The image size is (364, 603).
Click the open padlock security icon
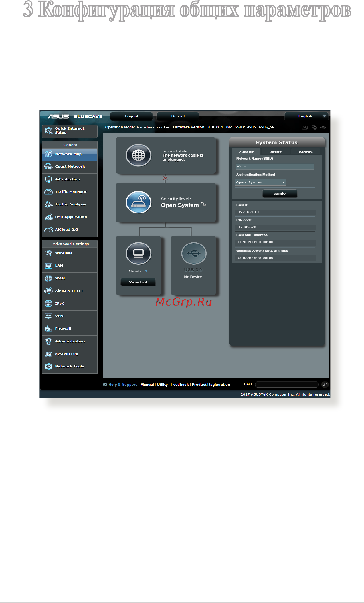click(203, 204)
